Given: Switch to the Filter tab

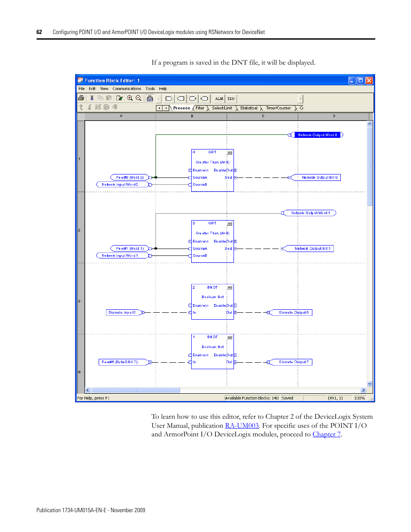Looking at the screenshot, I should [200, 108].
